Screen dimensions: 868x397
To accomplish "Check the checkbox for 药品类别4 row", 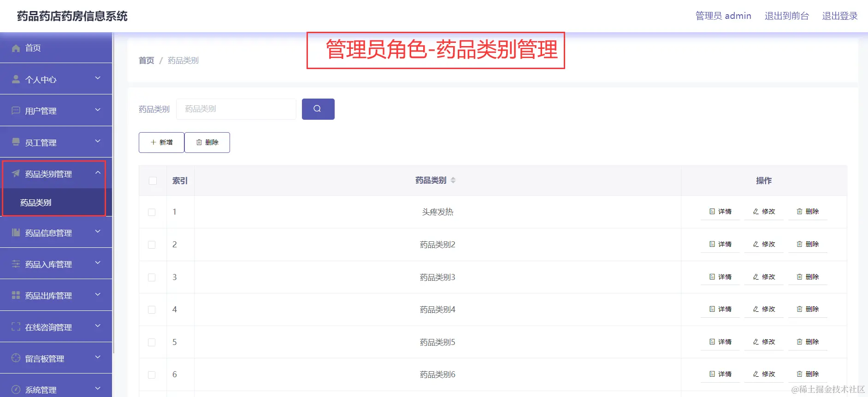I will click(152, 310).
